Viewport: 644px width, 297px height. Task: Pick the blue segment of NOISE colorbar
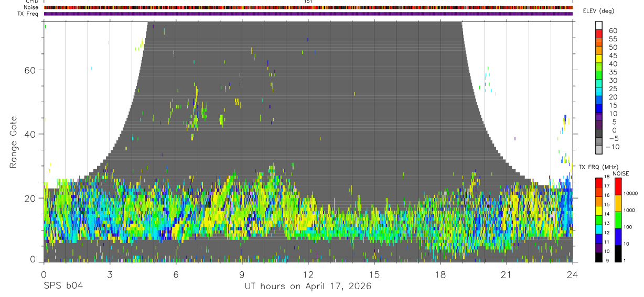(618, 237)
